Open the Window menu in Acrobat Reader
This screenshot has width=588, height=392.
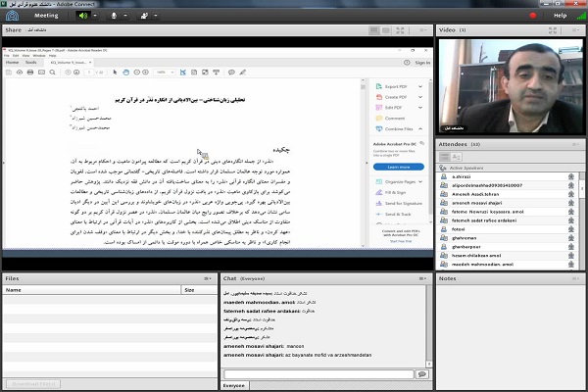39,56
